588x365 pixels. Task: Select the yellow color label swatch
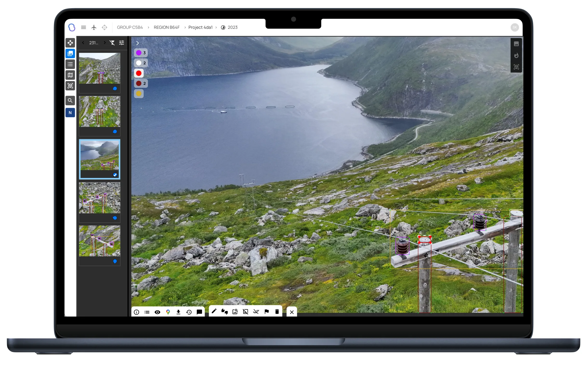click(x=139, y=94)
